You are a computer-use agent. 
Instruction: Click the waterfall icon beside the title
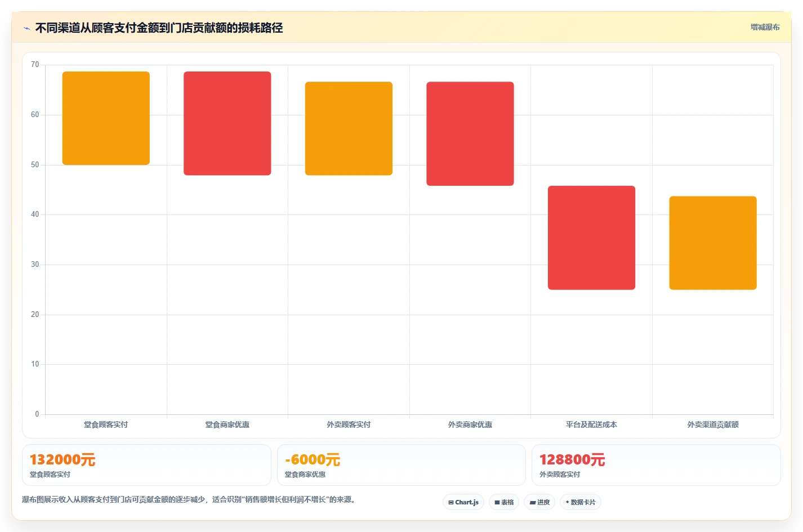click(x=26, y=28)
